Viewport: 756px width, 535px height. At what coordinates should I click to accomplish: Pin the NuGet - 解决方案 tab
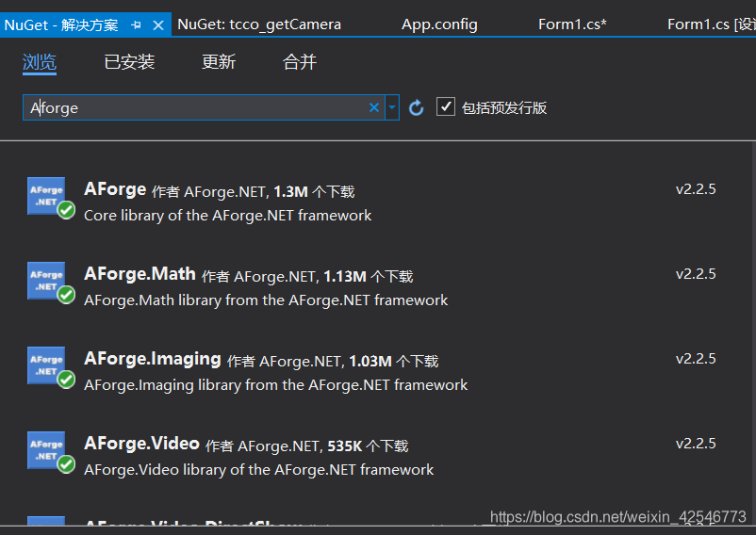[136, 24]
